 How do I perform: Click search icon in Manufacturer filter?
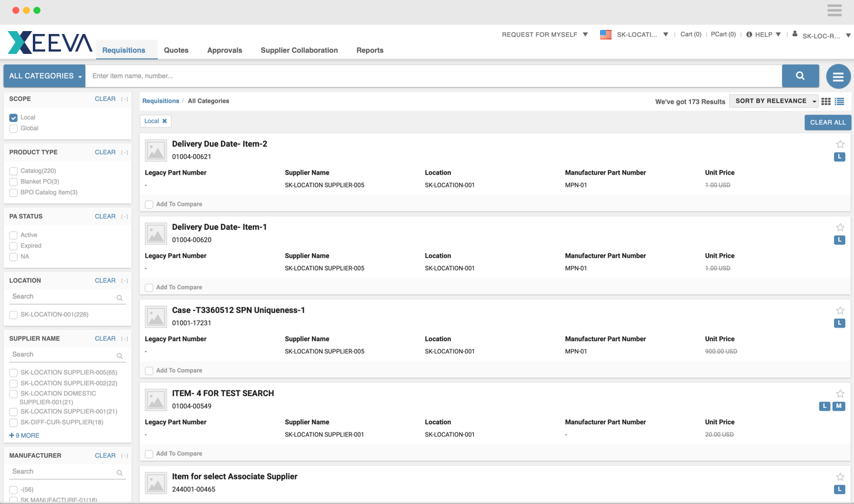pyautogui.click(x=120, y=473)
